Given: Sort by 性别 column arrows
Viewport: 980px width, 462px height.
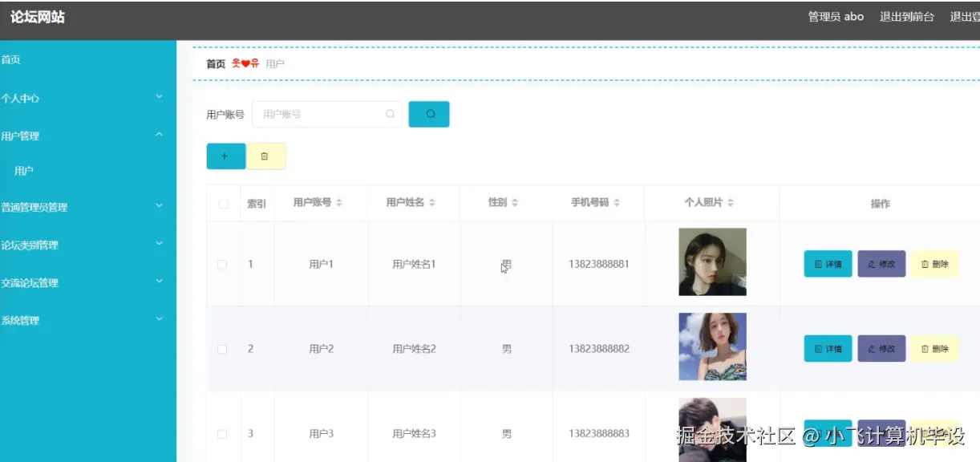Looking at the screenshot, I should pos(515,203).
